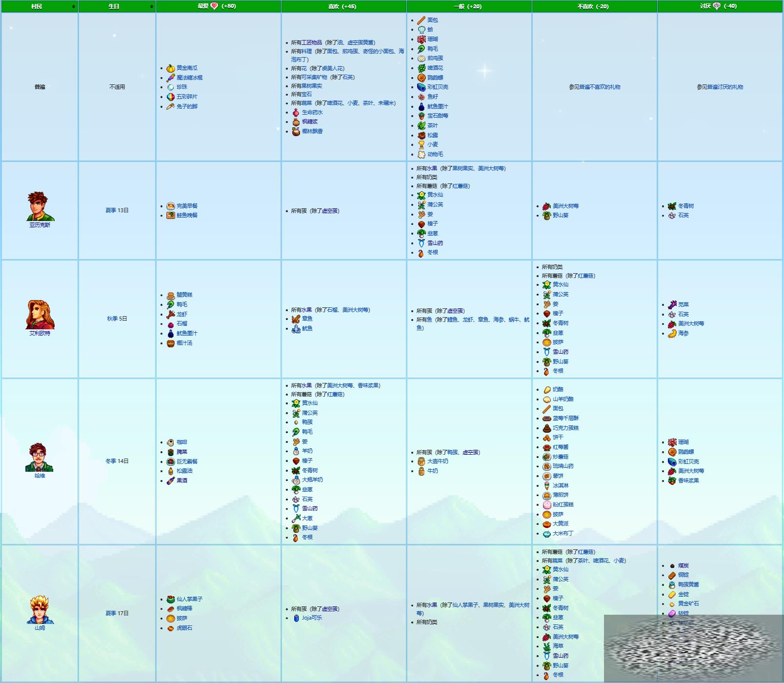Open the 茶叶 link in the 一般 list

click(433, 126)
